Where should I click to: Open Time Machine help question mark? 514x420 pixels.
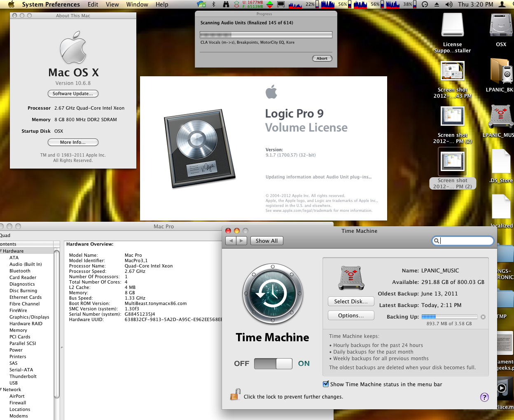click(484, 397)
